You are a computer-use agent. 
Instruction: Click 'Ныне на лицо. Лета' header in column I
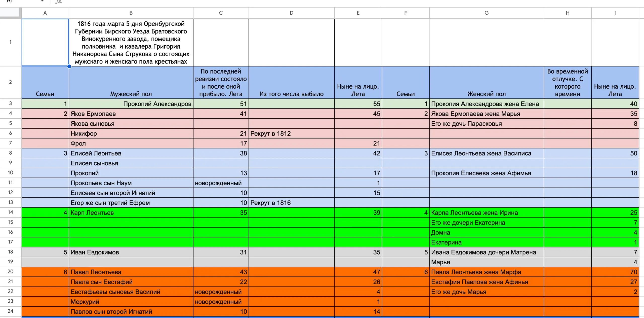[615, 82]
